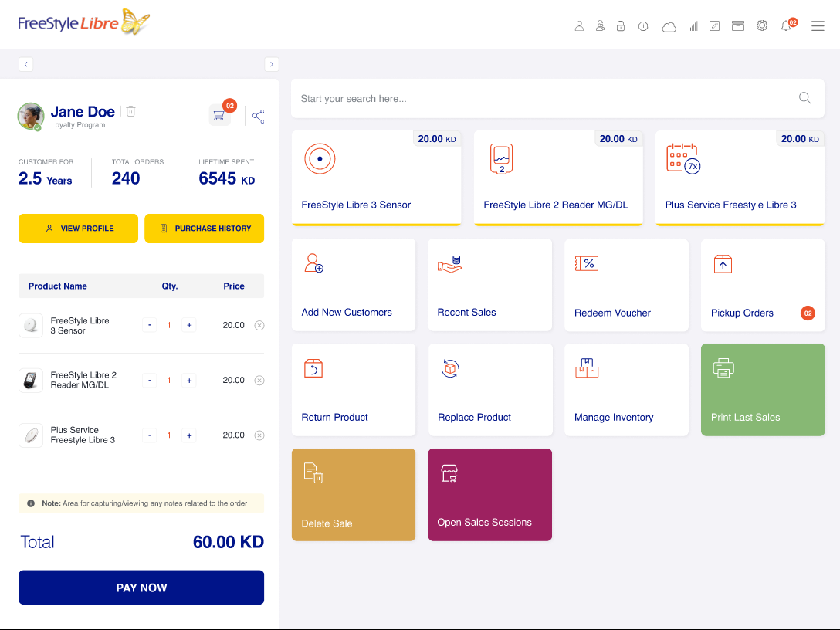
Task: Click green Print Last Sales tile
Action: point(763,390)
